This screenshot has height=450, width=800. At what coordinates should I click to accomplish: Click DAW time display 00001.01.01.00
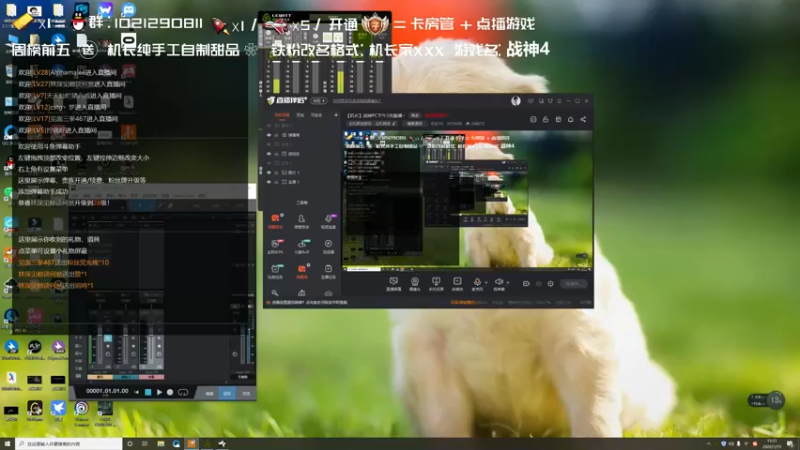point(107,391)
